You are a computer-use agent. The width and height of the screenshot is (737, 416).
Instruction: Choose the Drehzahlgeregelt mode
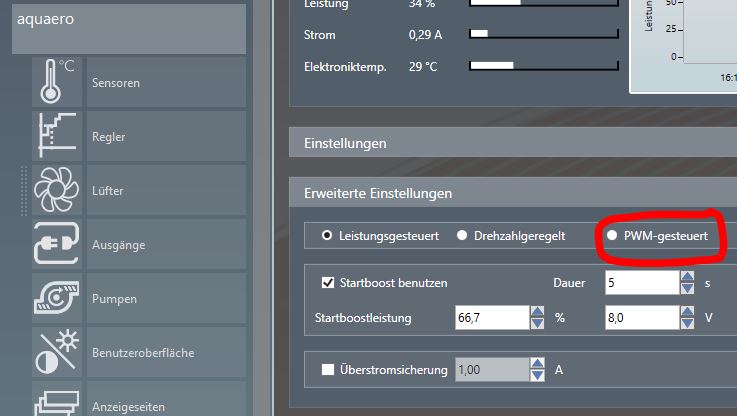[x=462, y=235]
